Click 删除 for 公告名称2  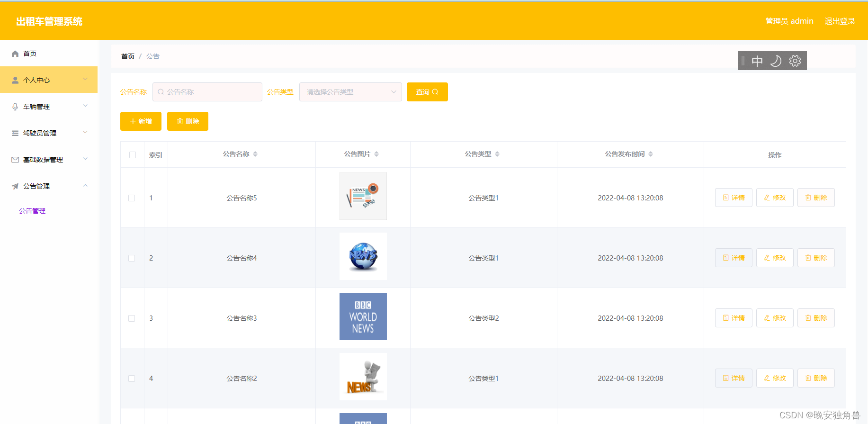(x=816, y=378)
